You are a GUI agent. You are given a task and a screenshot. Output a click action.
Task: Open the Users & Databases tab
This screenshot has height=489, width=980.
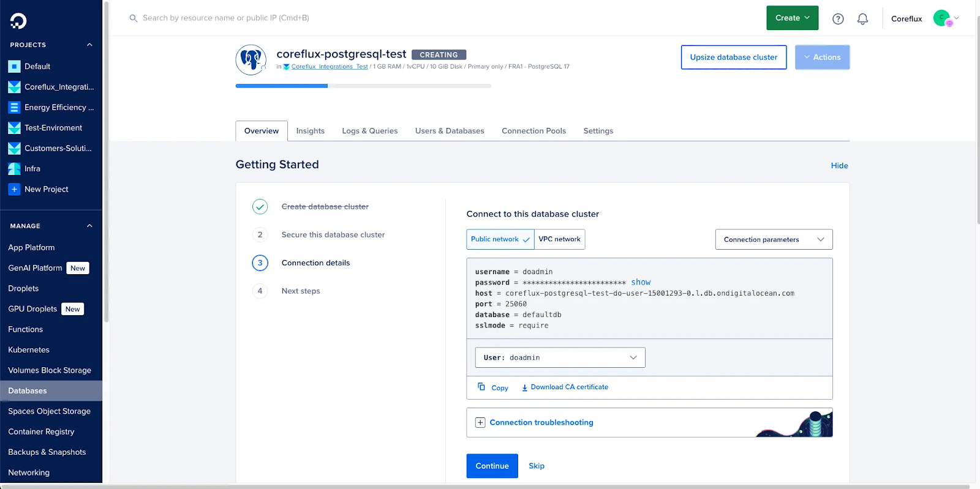pos(450,131)
